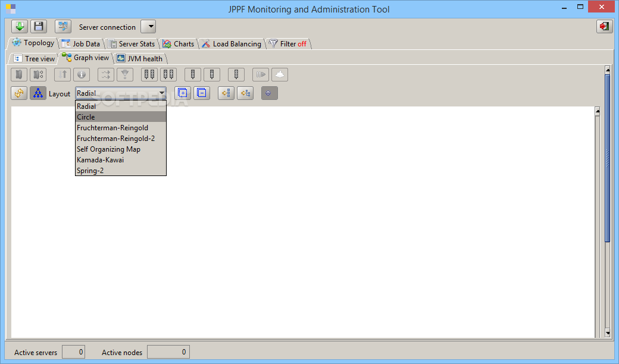Screen dimensions: 619x364
Task: Click the greyed-out funnel toolbar icon
Action: tap(125, 74)
